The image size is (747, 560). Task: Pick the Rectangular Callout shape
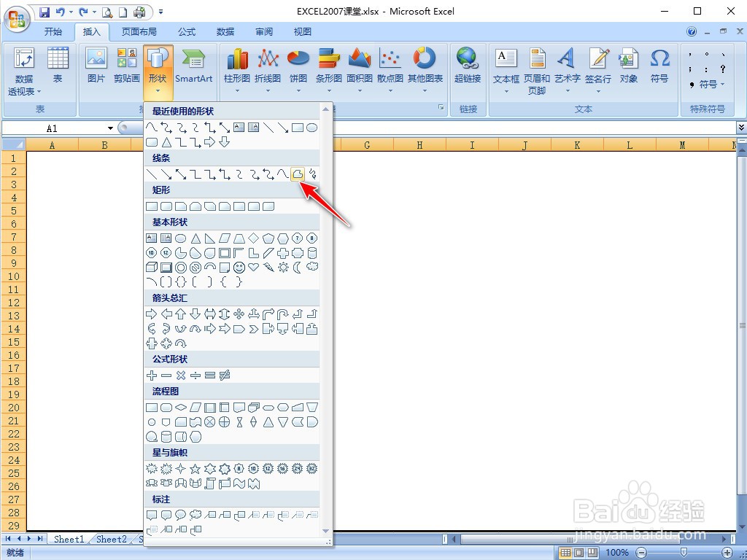coord(152,515)
